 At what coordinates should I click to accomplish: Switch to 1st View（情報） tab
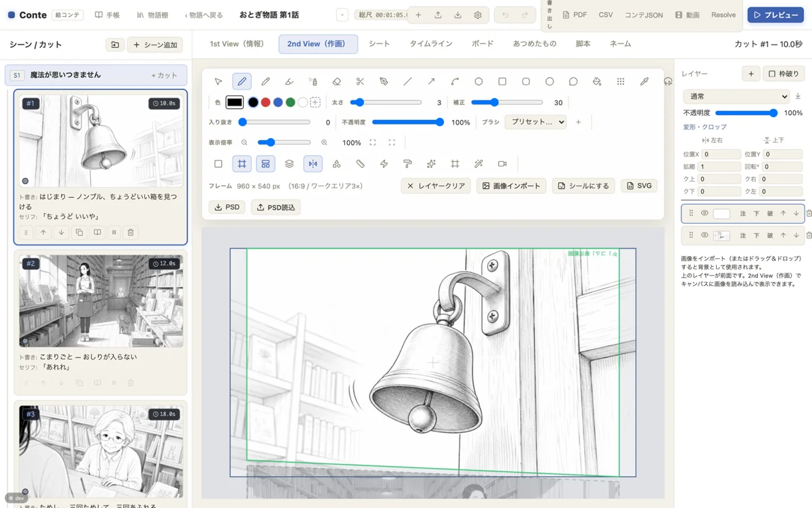tap(237, 44)
